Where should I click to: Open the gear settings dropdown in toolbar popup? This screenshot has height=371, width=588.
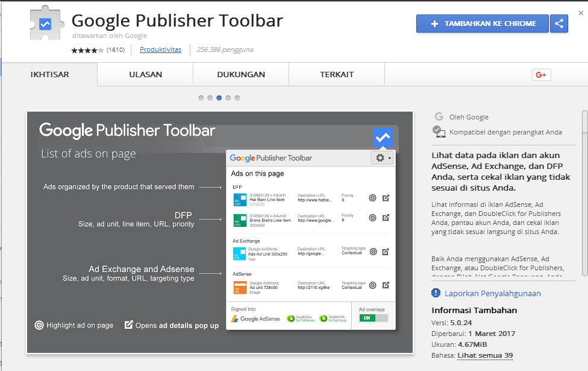(383, 157)
